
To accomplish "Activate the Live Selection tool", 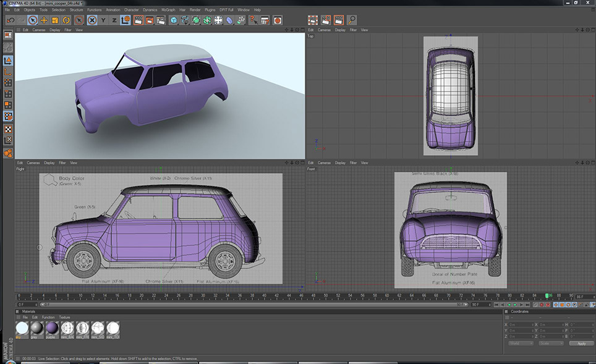I will pyautogui.click(x=32, y=20).
